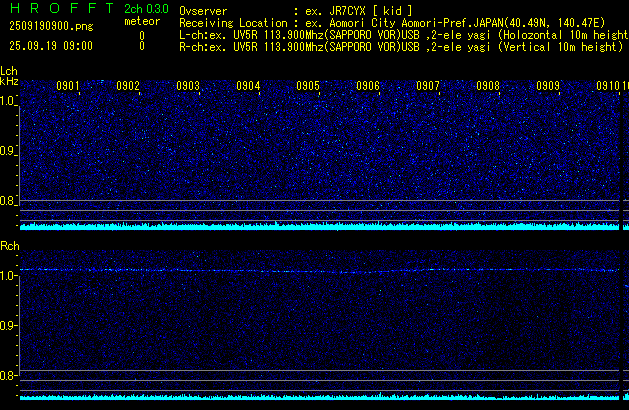The image size is (629, 410).
Task: Click the 0907 time marker
Action: coord(428,86)
